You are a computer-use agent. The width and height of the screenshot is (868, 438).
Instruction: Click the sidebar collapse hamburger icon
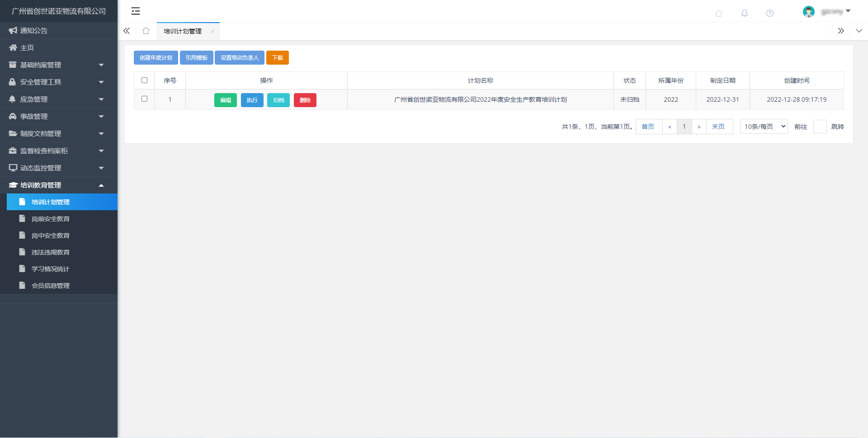pyautogui.click(x=135, y=11)
